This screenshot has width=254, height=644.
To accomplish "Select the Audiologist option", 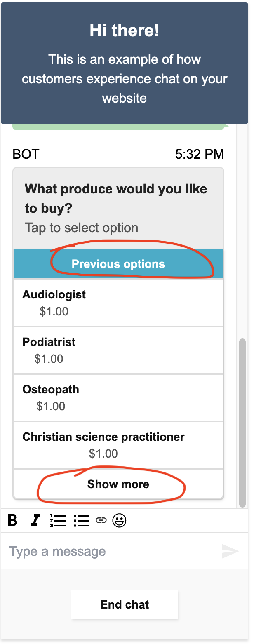I will 118,303.
